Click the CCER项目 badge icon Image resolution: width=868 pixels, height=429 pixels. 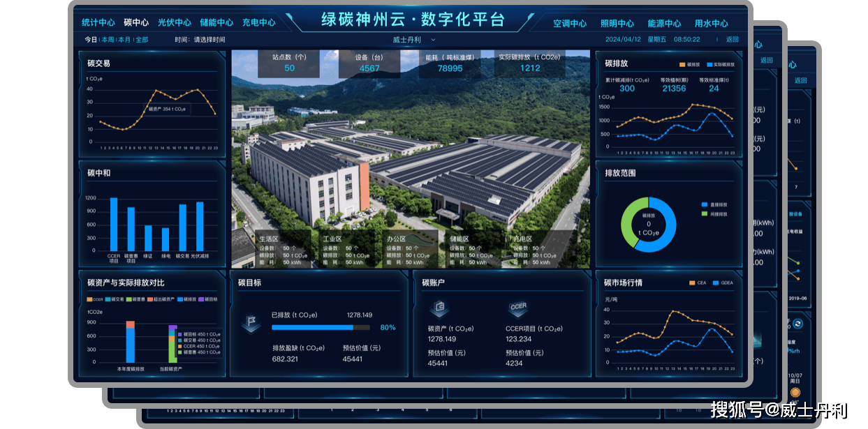(x=518, y=308)
